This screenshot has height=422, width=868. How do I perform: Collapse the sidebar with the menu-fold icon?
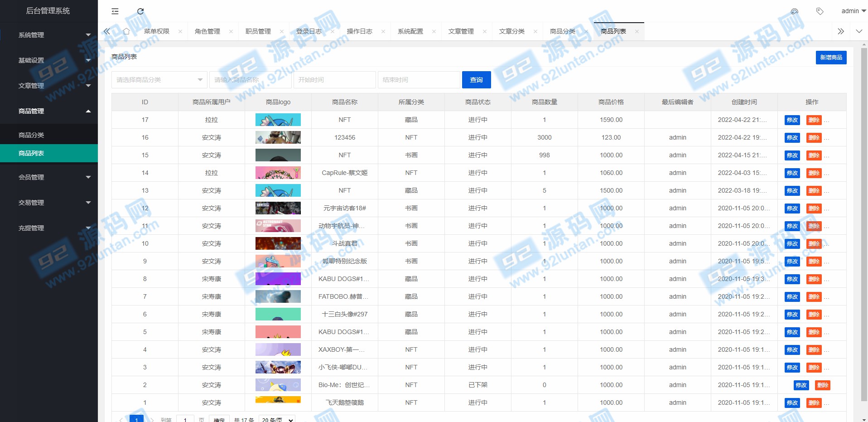(115, 11)
